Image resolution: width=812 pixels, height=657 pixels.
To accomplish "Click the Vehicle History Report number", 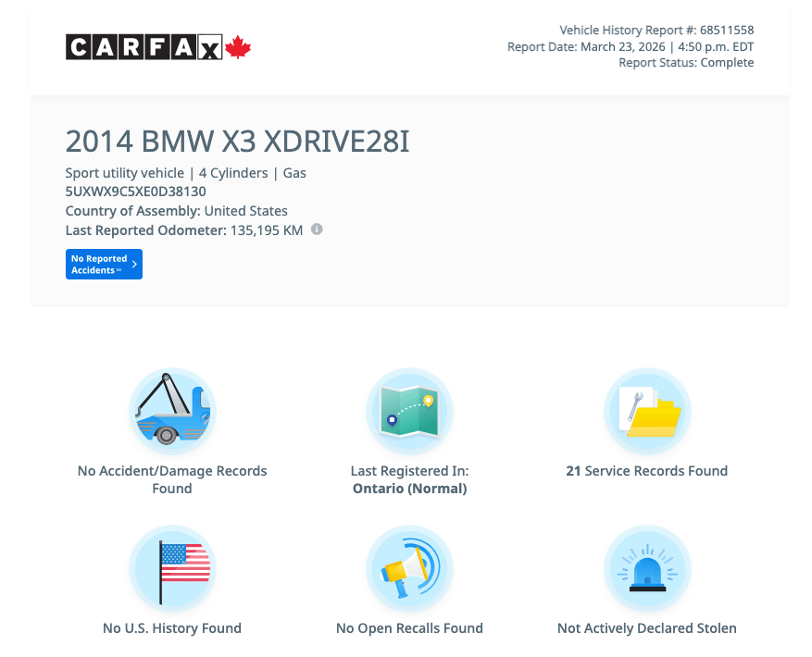I will [x=656, y=31].
